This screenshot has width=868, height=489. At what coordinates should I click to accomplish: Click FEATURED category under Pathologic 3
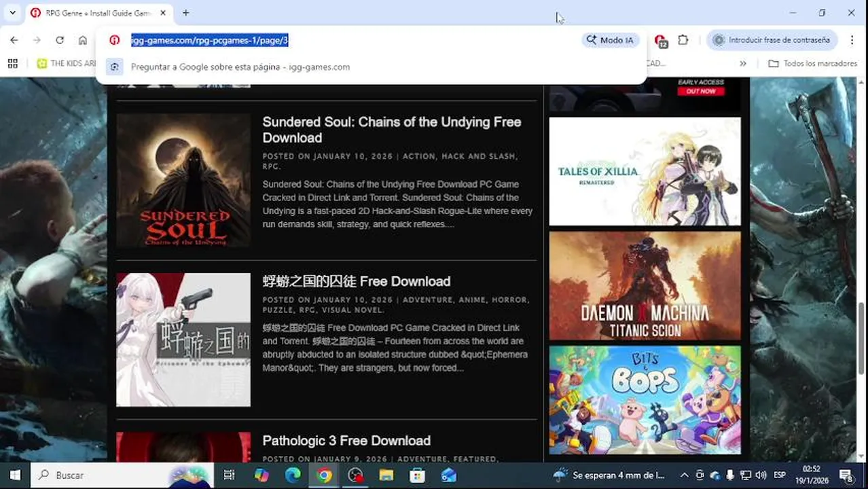tap(475, 459)
